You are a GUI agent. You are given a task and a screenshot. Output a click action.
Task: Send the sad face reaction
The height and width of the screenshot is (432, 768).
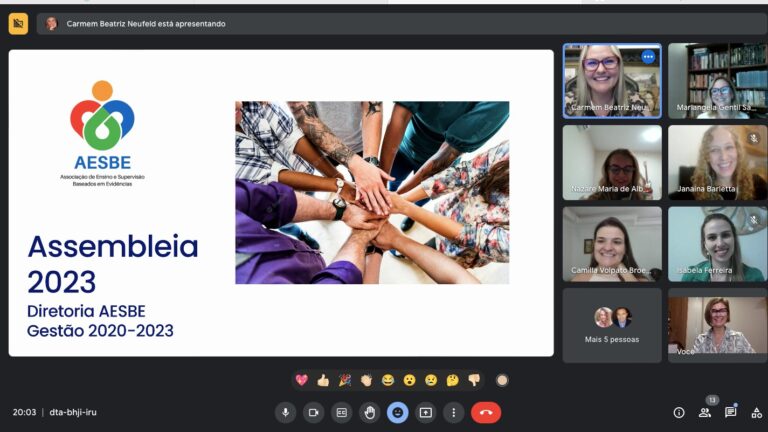point(431,380)
